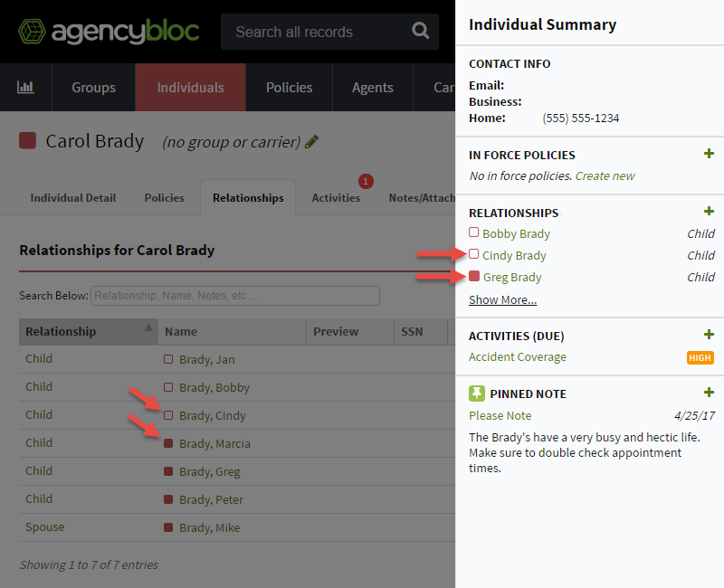
Task: Add a policy via In Force Policies plus icon
Action: [710, 153]
